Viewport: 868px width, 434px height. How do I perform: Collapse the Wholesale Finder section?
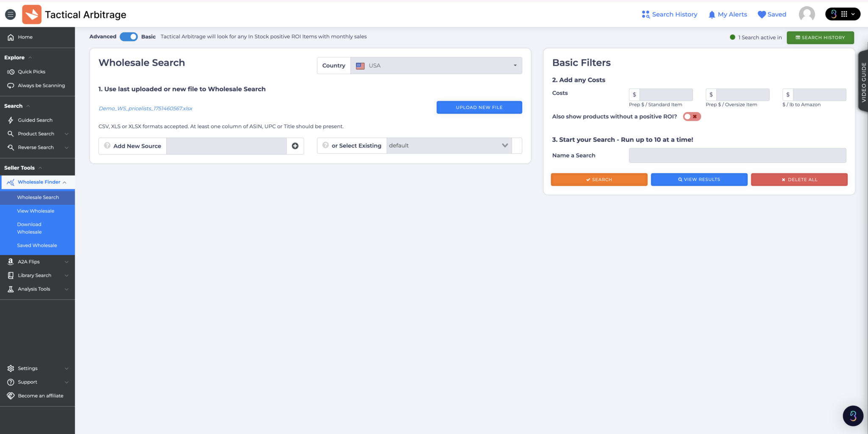pos(64,182)
